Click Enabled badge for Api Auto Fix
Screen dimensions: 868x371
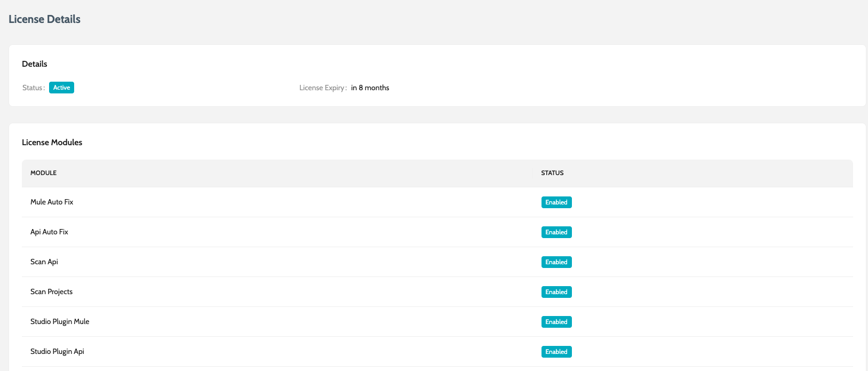556,232
